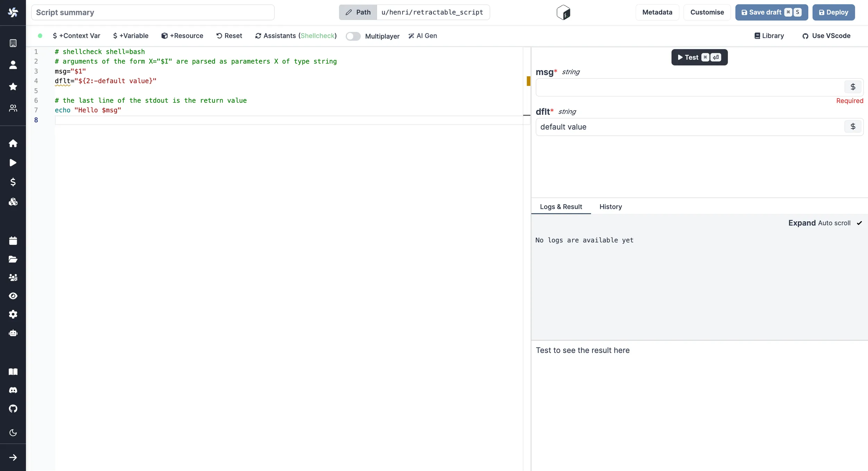Click the History tab in results panel

(x=610, y=206)
